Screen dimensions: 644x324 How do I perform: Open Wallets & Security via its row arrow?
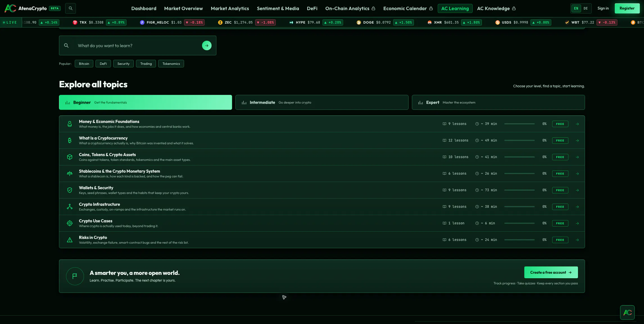click(x=577, y=190)
